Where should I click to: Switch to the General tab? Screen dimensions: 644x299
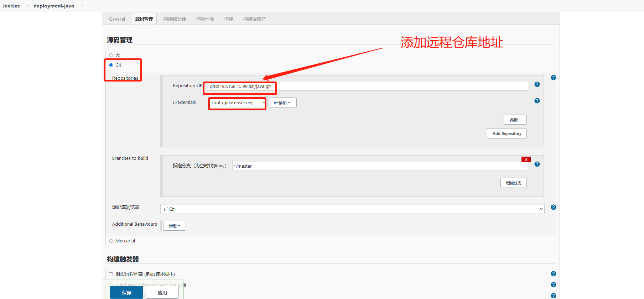[117, 19]
